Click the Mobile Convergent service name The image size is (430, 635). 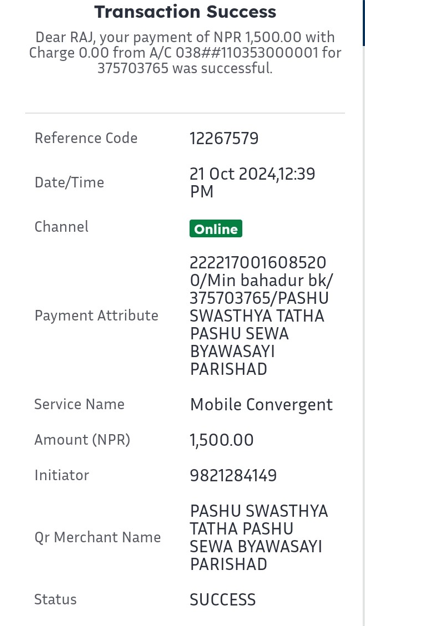click(261, 405)
